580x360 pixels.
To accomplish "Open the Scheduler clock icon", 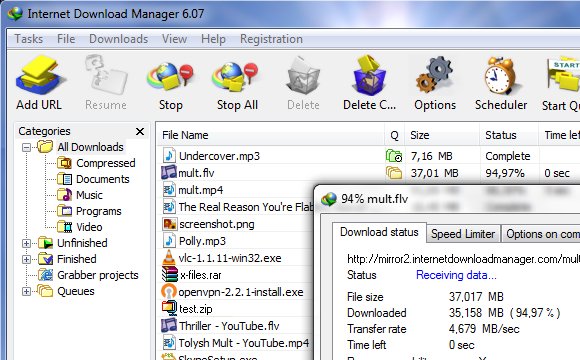I will [500, 75].
